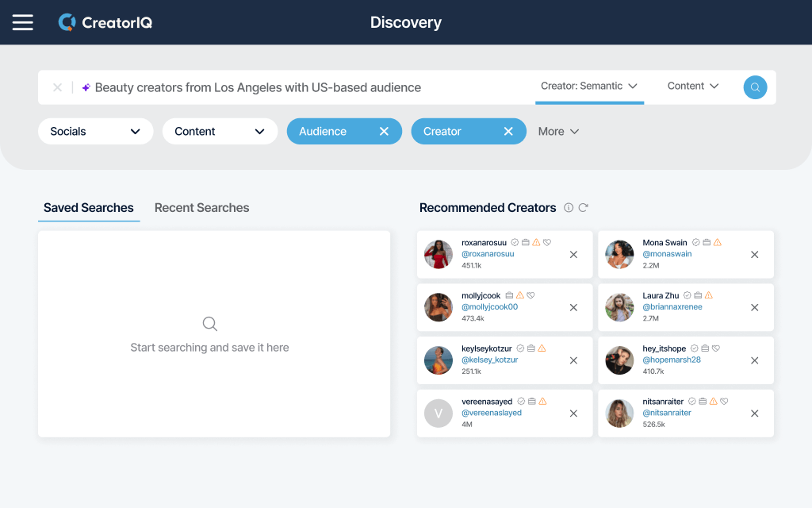Switch to the Recent Searches tab
This screenshot has width=812, height=508.
[x=201, y=207]
